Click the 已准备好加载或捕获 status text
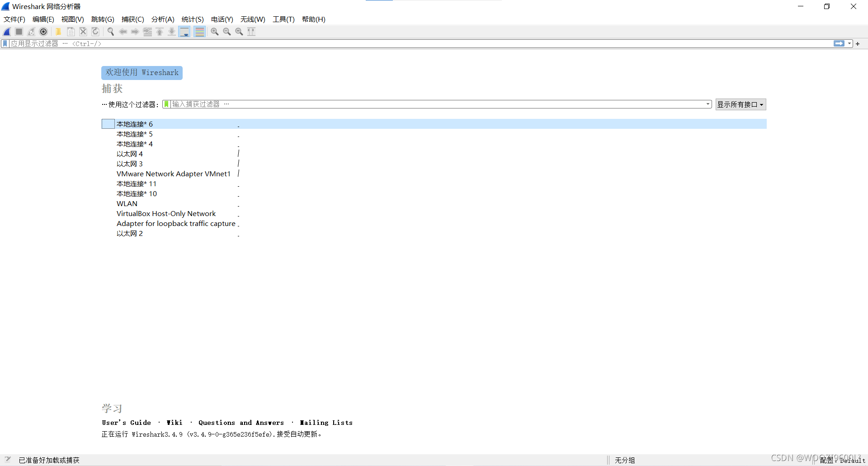This screenshot has height=466, width=868. click(49, 460)
